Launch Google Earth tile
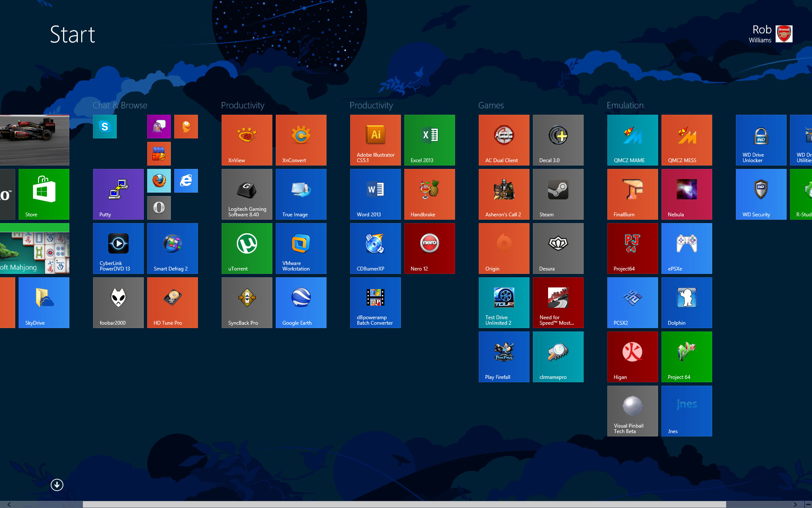Viewport: 812px width, 508px height. [x=301, y=303]
